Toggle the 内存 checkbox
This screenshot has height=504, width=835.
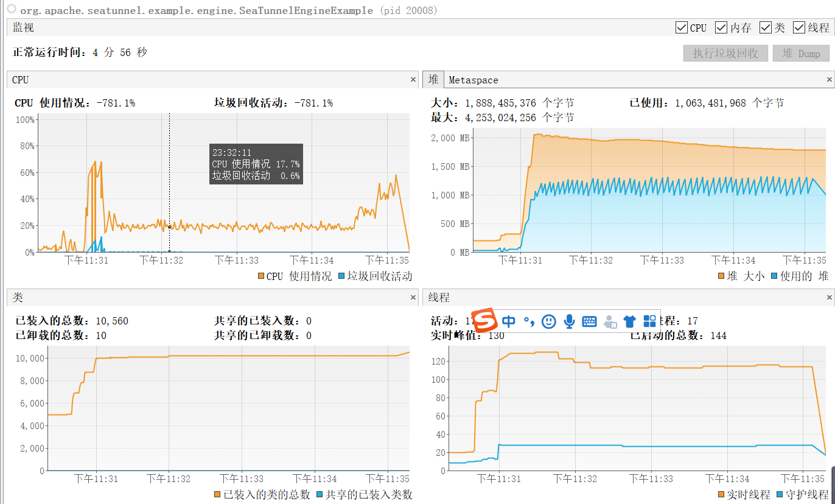click(x=721, y=27)
